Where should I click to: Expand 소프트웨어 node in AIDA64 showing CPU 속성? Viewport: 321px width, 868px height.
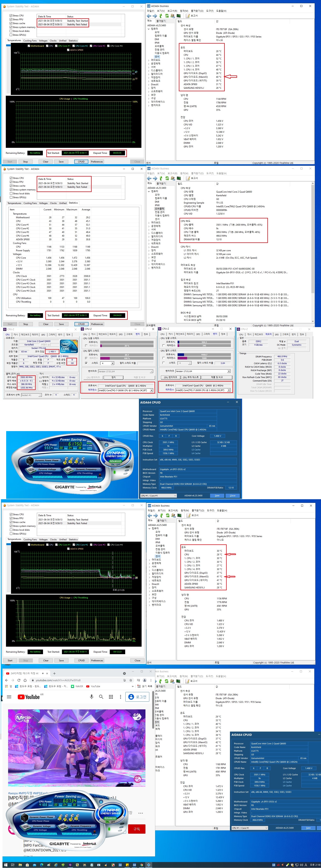click(149, 254)
